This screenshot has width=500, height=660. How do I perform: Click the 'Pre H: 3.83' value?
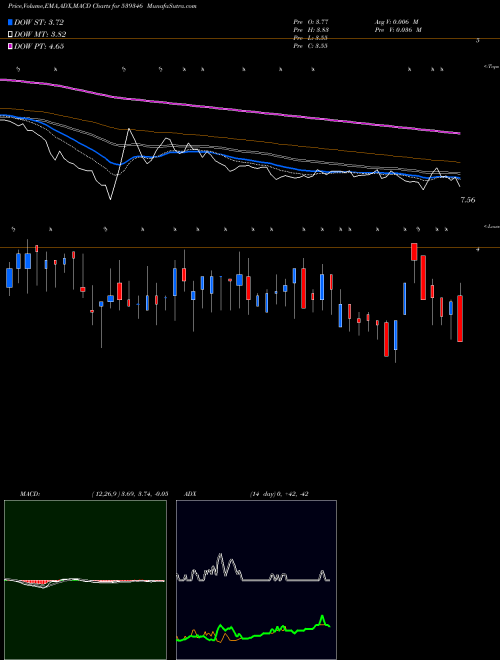point(311,30)
